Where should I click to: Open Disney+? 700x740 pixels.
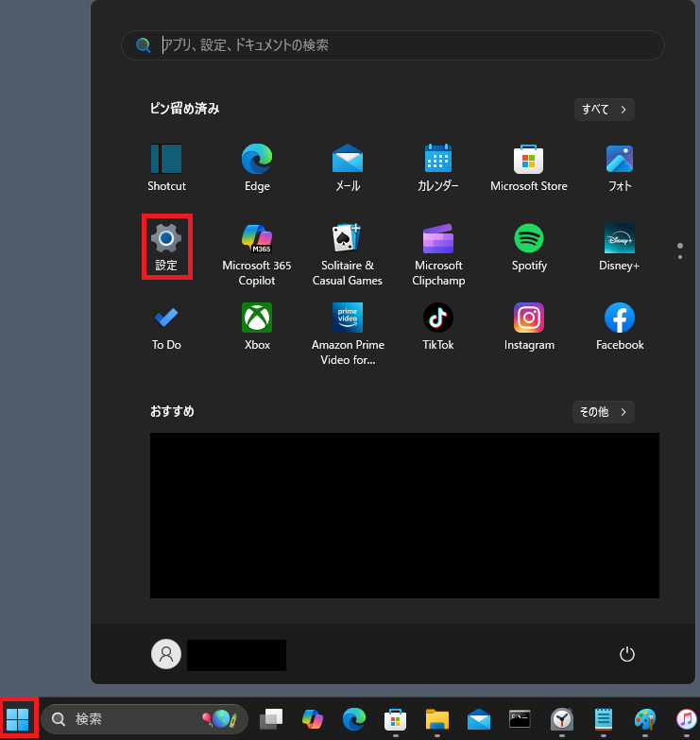pyautogui.click(x=620, y=247)
